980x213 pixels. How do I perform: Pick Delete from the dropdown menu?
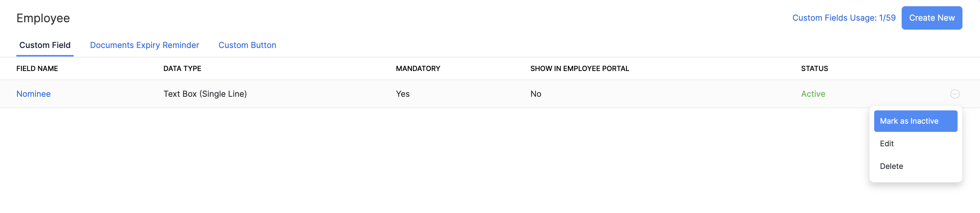point(891,166)
